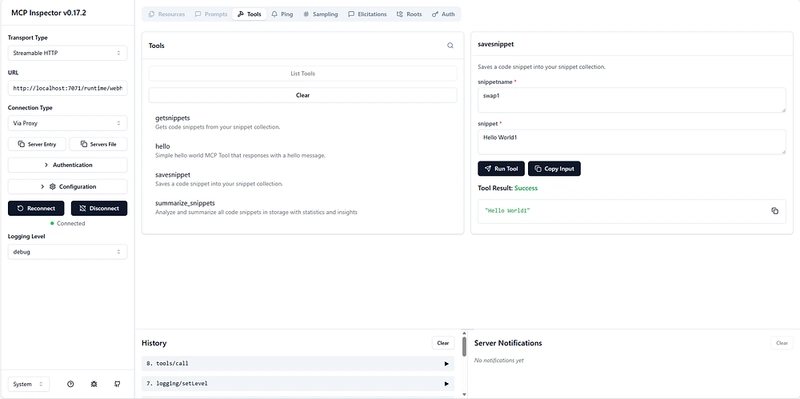Click the List Tools button

pos(303,73)
